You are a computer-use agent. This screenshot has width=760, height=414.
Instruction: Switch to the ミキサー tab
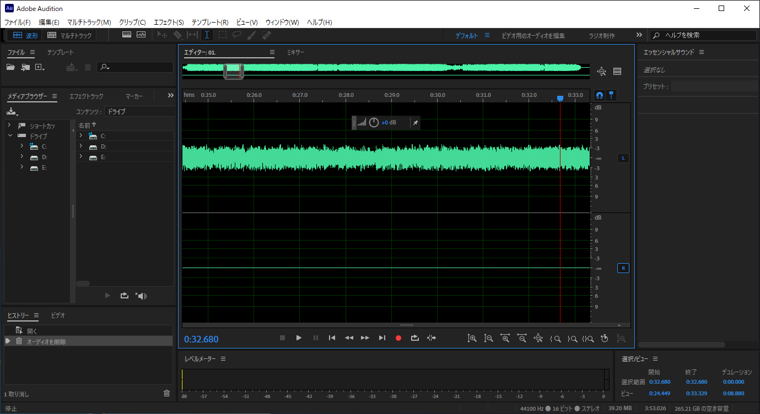296,52
